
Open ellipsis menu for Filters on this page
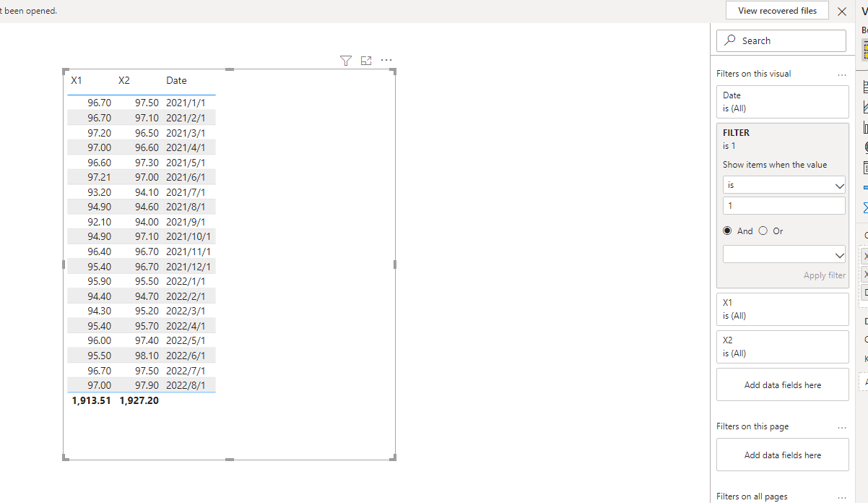click(x=842, y=426)
